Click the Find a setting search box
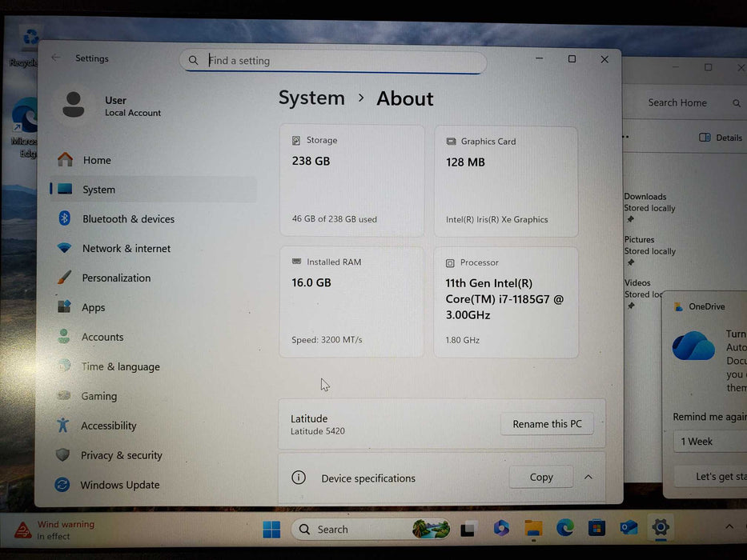The height and width of the screenshot is (560, 747). (333, 61)
